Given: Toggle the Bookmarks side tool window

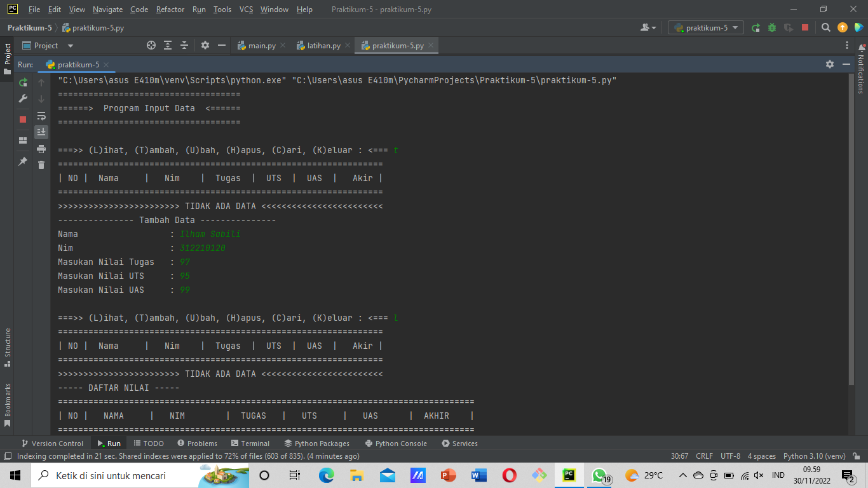Looking at the screenshot, I should coord(8,404).
